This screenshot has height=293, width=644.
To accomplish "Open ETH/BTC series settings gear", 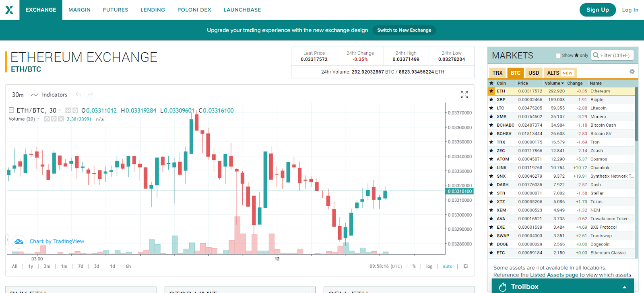I will coord(75,111).
